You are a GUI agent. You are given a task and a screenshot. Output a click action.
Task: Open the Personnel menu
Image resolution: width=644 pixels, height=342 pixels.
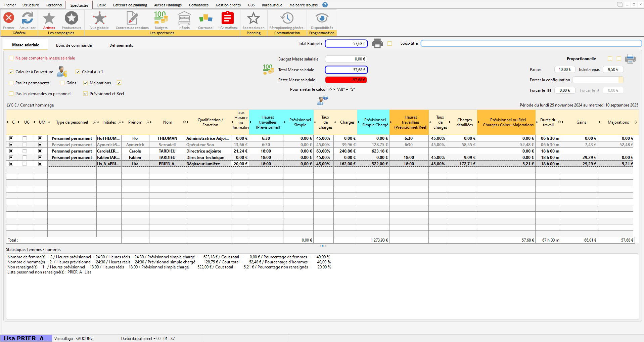coord(54,5)
